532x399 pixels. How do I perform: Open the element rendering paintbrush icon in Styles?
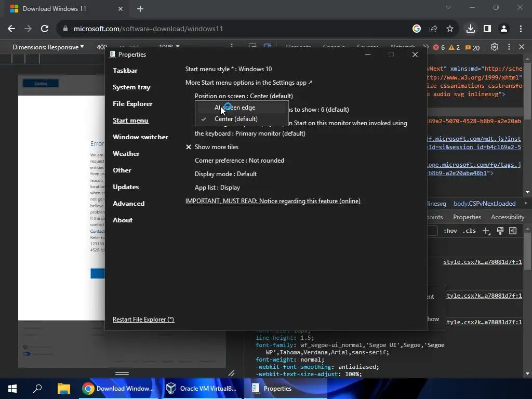[500, 231]
